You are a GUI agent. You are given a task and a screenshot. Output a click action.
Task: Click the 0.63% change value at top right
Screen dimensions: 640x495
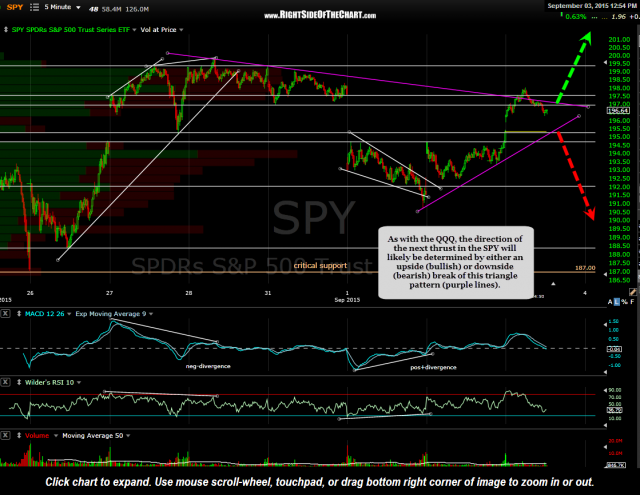click(576, 17)
